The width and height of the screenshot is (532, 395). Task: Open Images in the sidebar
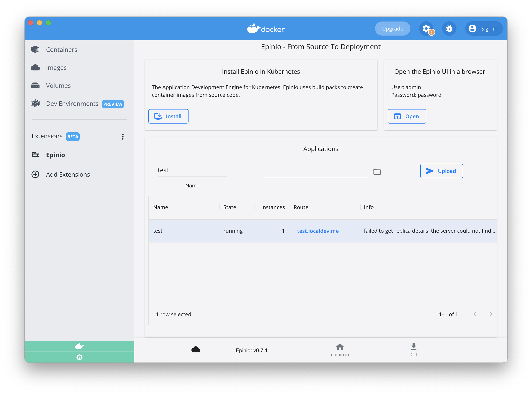56,68
